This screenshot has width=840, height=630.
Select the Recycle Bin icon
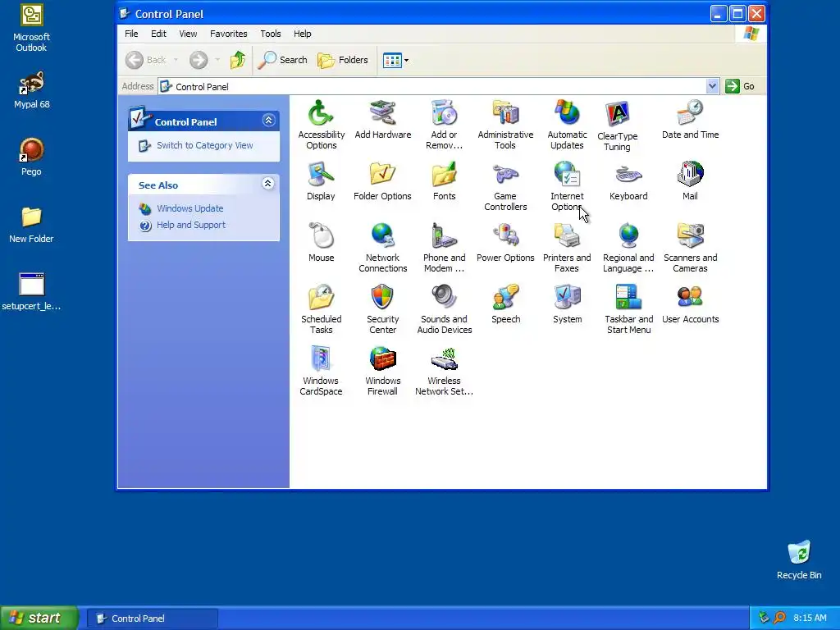click(799, 559)
